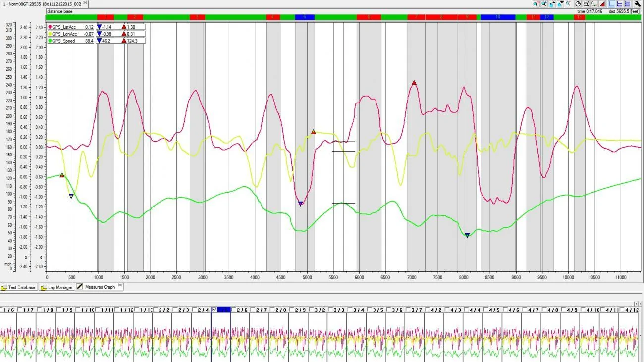
Task: Click the GPS_LonAcc minimum value blue triangle
Action: click(99, 34)
